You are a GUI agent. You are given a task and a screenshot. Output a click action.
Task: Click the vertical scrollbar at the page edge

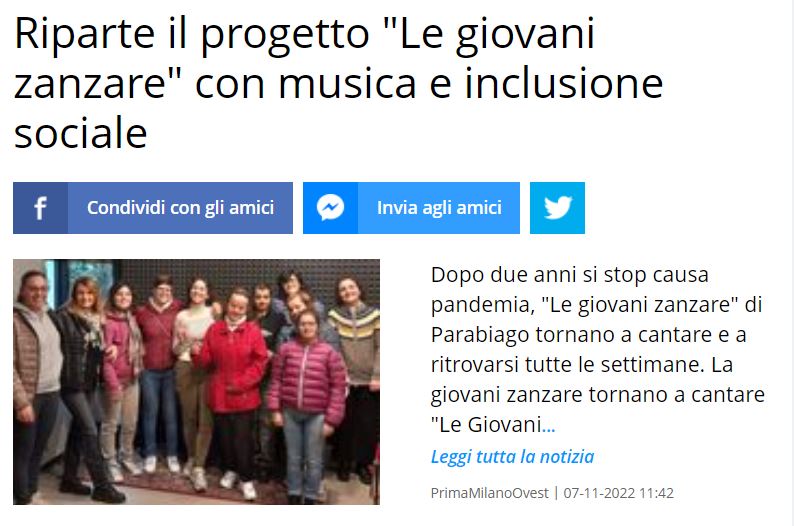point(790,263)
